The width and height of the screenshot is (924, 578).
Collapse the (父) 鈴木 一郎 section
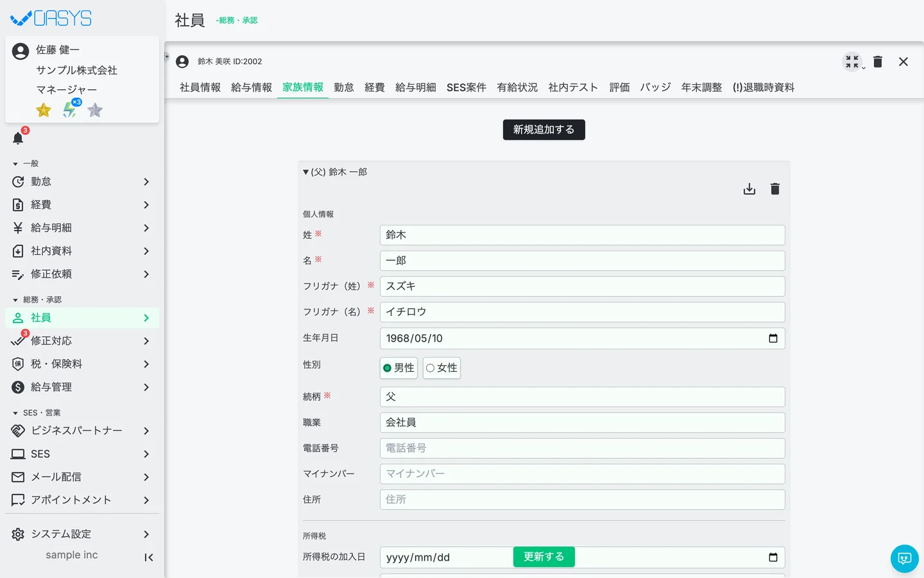pyautogui.click(x=306, y=172)
